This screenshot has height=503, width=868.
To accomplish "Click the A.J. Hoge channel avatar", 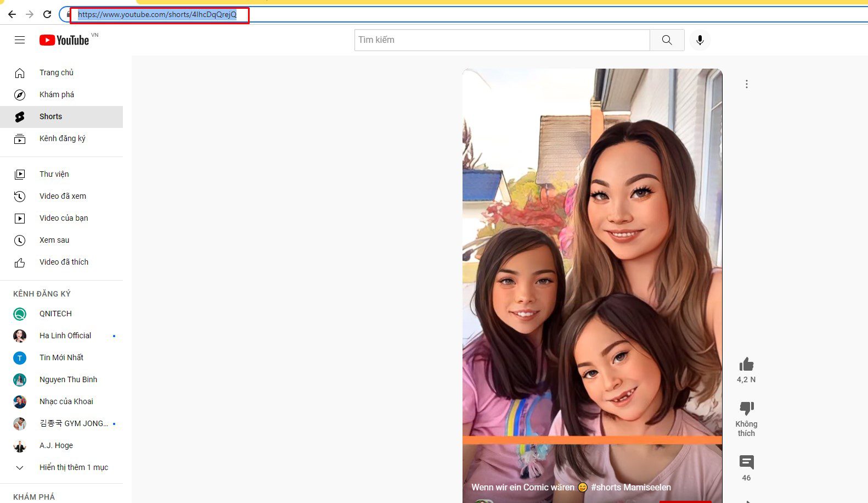I will pos(20,446).
